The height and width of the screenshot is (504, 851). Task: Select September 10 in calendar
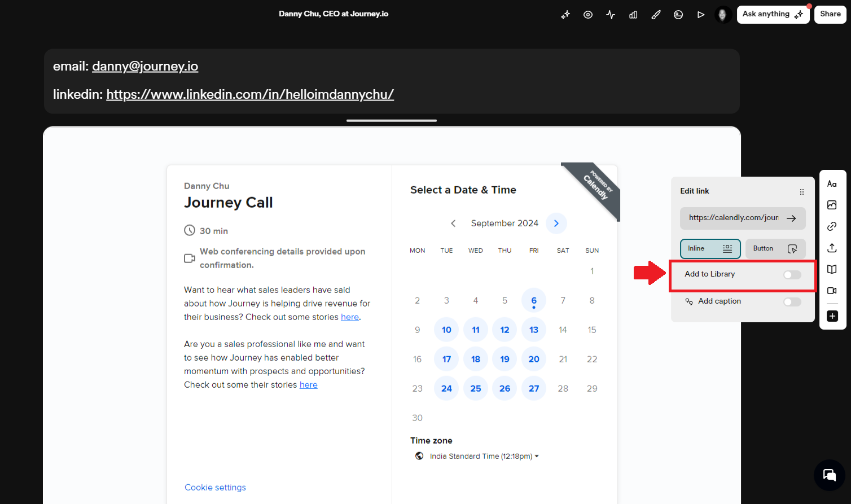pyautogui.click(x=446, y=330)
